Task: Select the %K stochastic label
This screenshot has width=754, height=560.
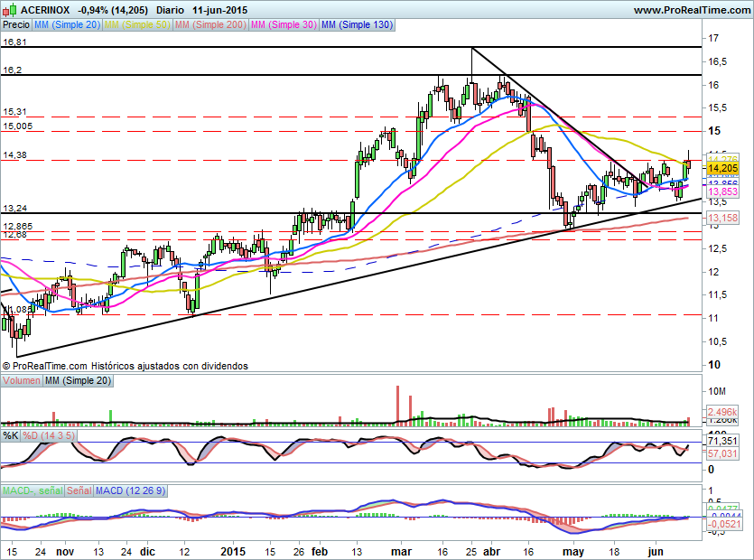Action: click(x=10, y=435)
